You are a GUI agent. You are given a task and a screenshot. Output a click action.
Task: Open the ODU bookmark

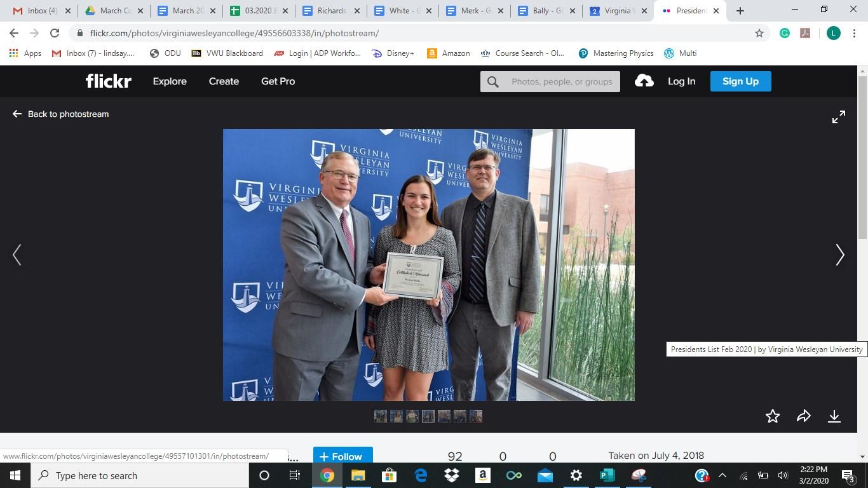165,53
